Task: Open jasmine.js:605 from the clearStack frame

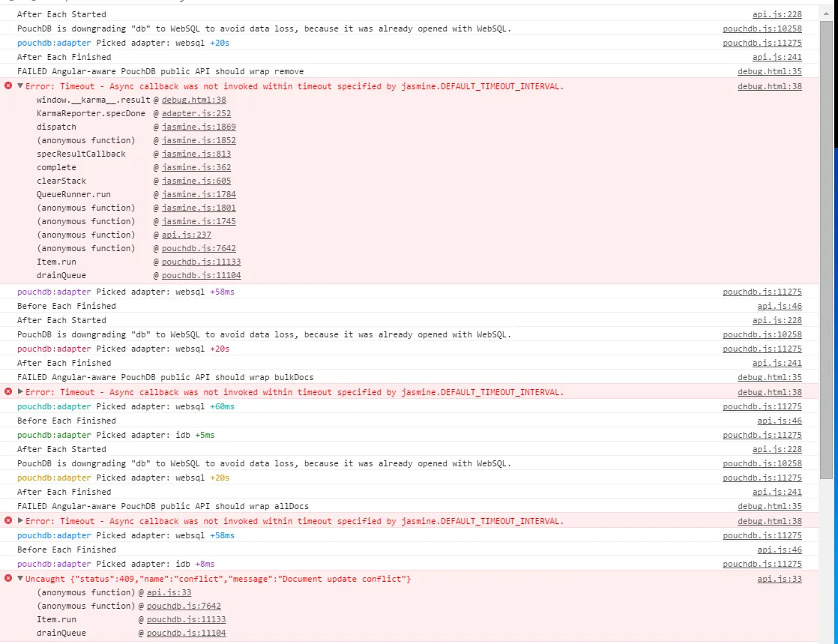Action: click(196, 181)
